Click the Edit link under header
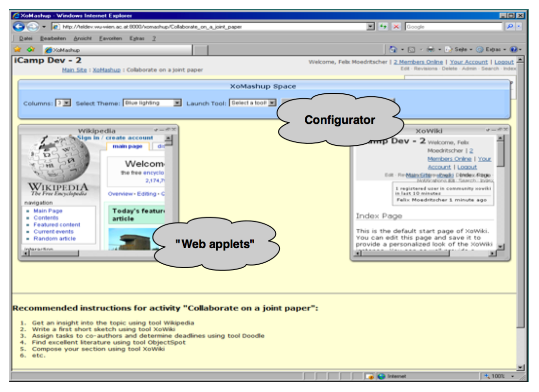The height and width of the screenshot is (392, 539). (x=405, y=68)
